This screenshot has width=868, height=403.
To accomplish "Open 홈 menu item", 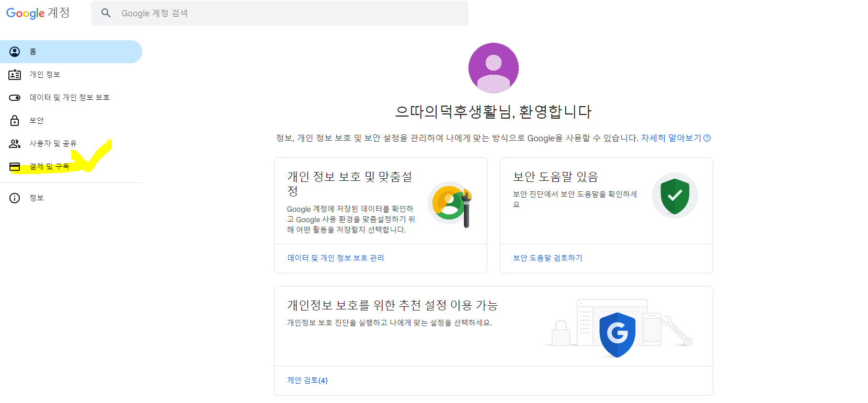I will coord(71,52).
